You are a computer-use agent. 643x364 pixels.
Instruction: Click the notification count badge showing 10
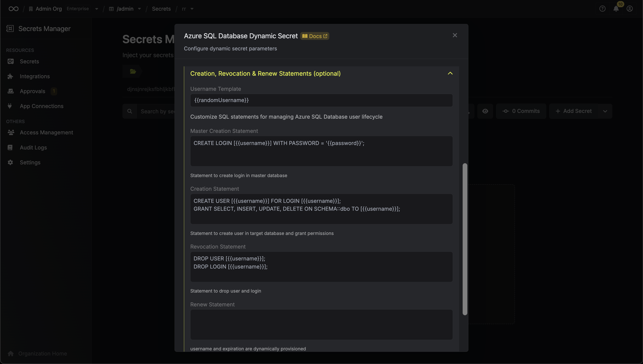620,4
